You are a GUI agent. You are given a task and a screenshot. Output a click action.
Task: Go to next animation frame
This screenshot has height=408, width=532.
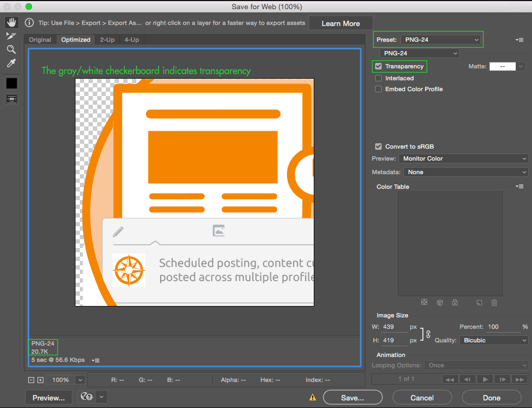point(503,379)
